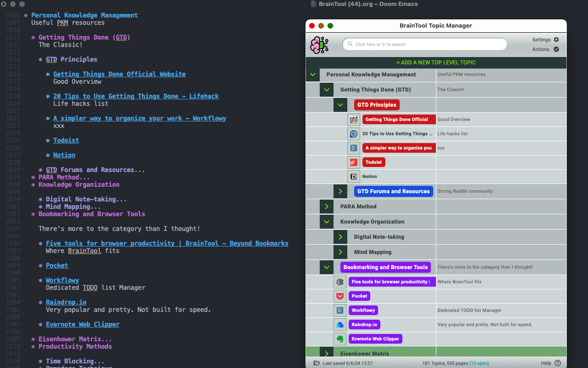Select 20 Tips to Use Getting Things row

coord(397,134)
